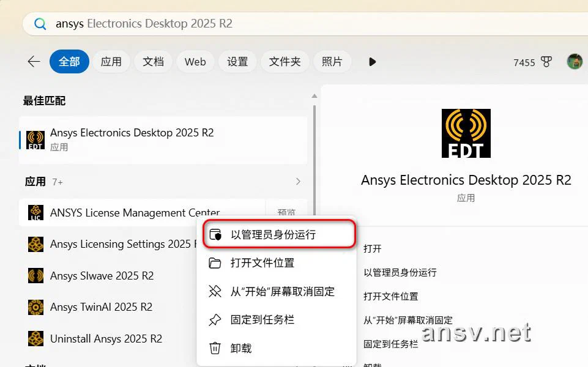Open Ansys Electronics Desktop 2025 R2 best match
The image size is (588, 367).
pyautogui.click(x=163, y=140)
